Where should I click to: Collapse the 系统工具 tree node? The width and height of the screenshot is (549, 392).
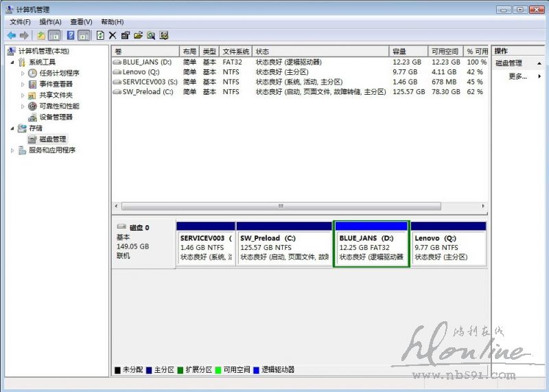13,62
